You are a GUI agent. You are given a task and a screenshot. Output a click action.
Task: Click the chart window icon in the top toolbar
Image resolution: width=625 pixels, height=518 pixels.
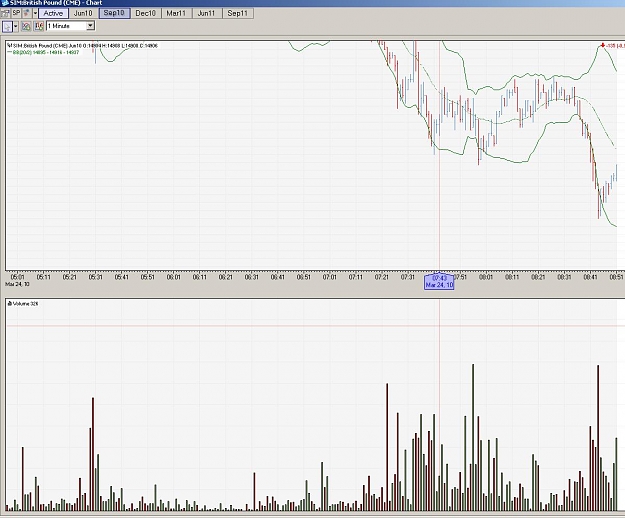click(x=5, y=13)
